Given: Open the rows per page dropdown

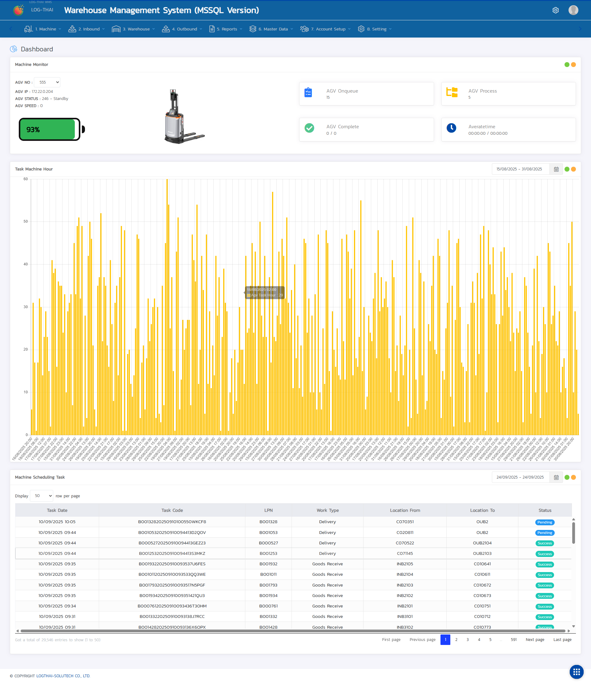Looking at the screenshot, I should tap(42, 496).
